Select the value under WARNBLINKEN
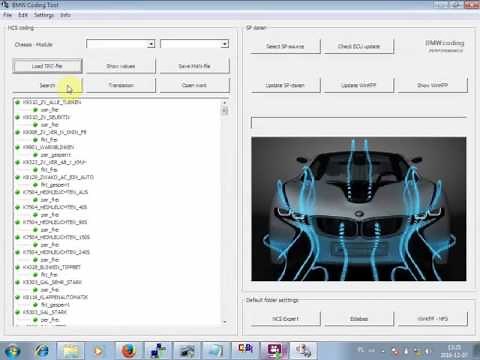Image resolution: width=480 pixels, height=360 pixels. tap(56, 155)
